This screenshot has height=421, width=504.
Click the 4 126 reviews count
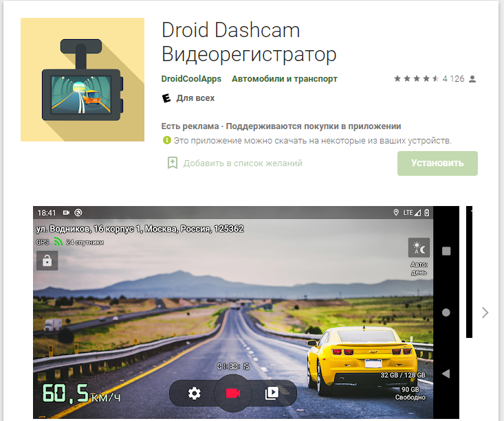[453, 79]
